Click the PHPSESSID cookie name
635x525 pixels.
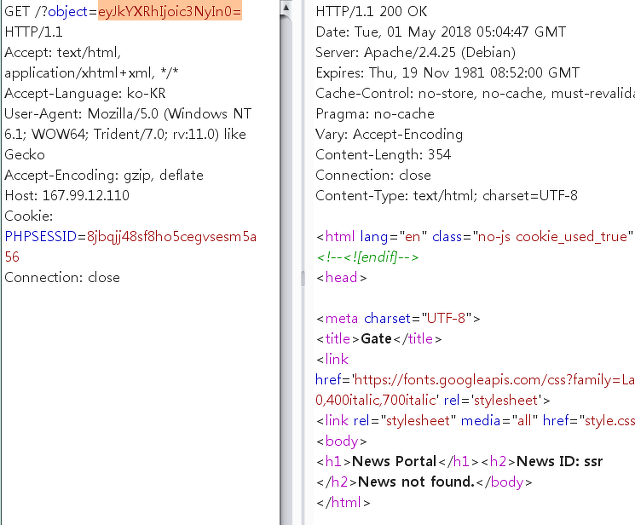(40, 236)
